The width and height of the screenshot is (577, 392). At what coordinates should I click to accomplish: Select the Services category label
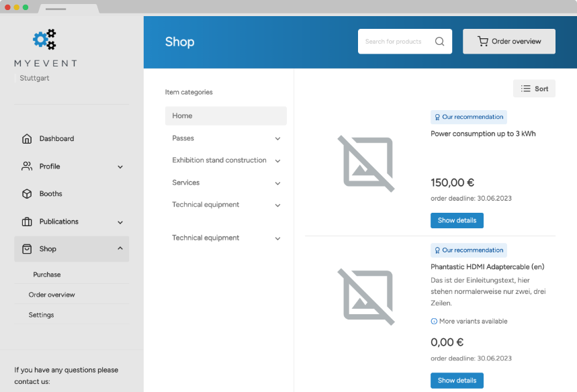186,183
